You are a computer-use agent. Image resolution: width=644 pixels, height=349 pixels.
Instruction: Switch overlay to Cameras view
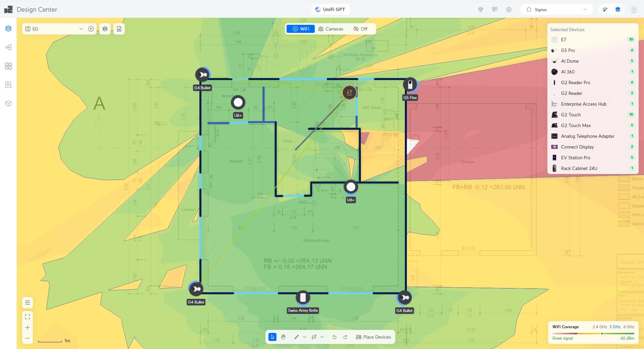pyautogui.click(x=331, y=29)
